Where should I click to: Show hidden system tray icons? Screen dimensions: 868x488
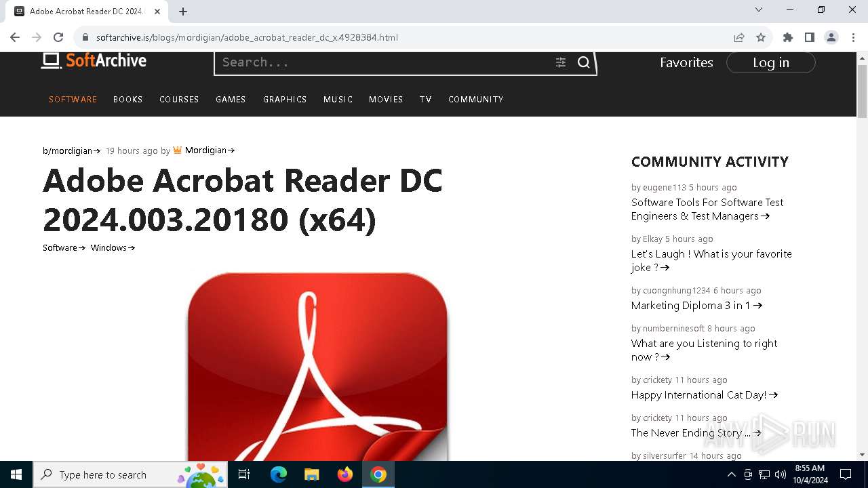(x=731, y=474)
